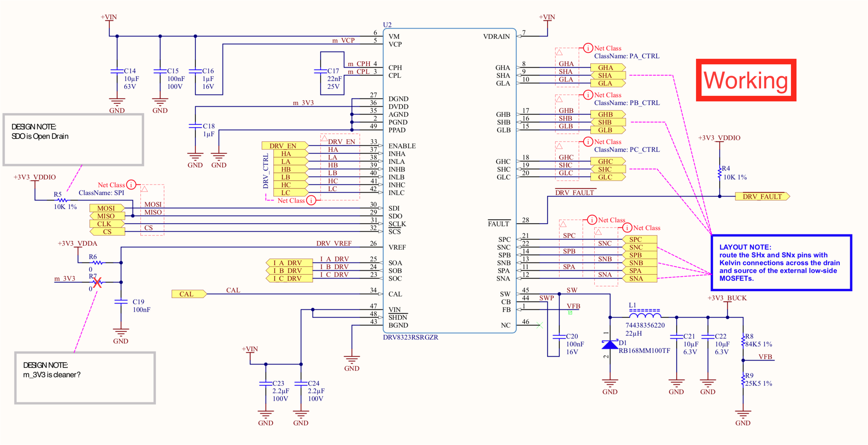
Task: Click 74438356220 inductor part number
Action: pyautogui.click(x=645, y=325)
